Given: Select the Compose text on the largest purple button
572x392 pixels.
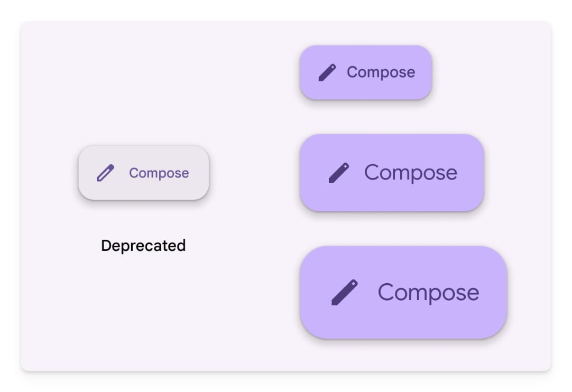Looking at the screenshot, I should click(x=428, y=293).
